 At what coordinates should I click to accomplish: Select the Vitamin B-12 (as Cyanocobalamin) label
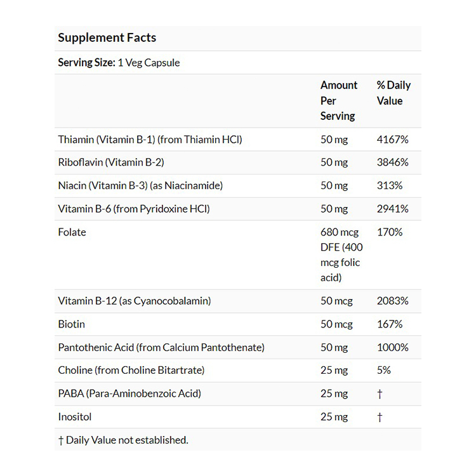(134, 301)
